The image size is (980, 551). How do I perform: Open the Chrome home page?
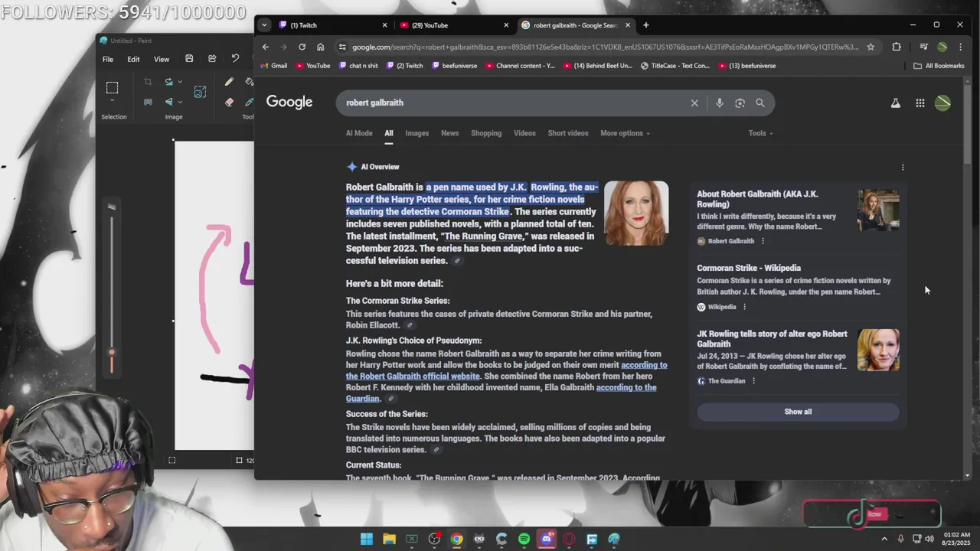pyautogui.click(x=320, y=47)
